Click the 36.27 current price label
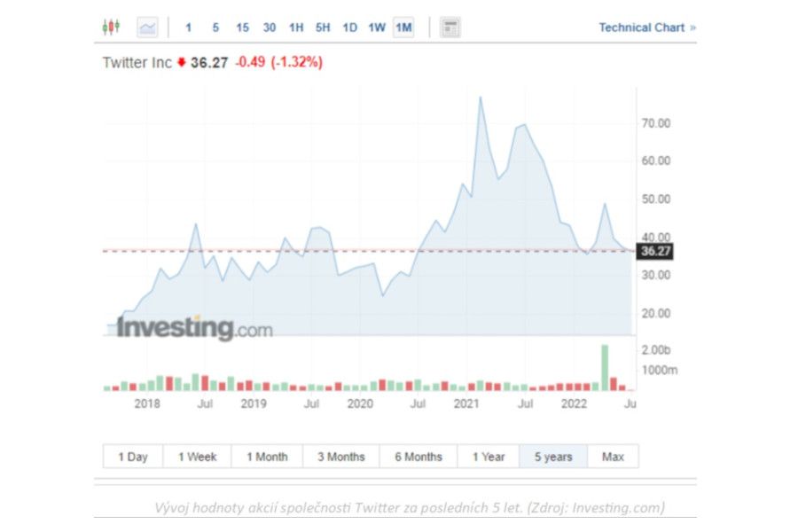 (655, 252)
